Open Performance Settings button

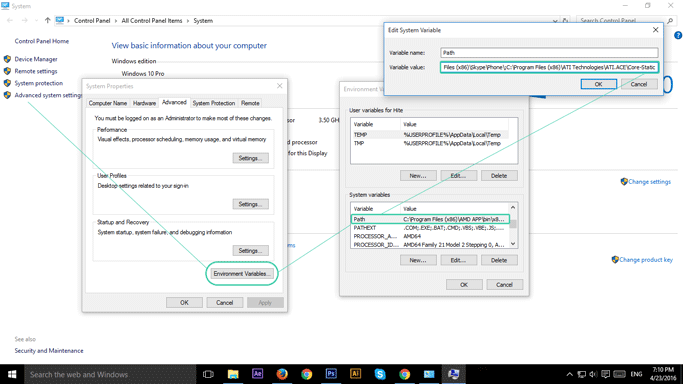(250, 158)
